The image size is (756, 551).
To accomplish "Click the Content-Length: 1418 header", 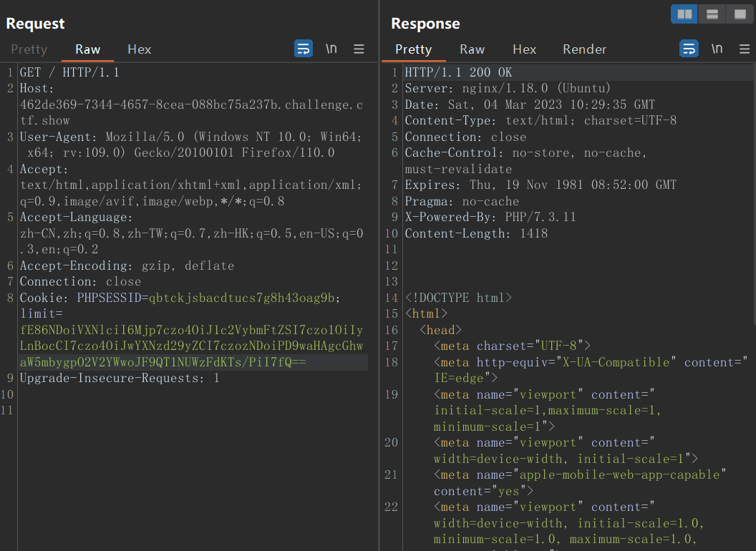I will pyautogui.click(x=476, y=233).
